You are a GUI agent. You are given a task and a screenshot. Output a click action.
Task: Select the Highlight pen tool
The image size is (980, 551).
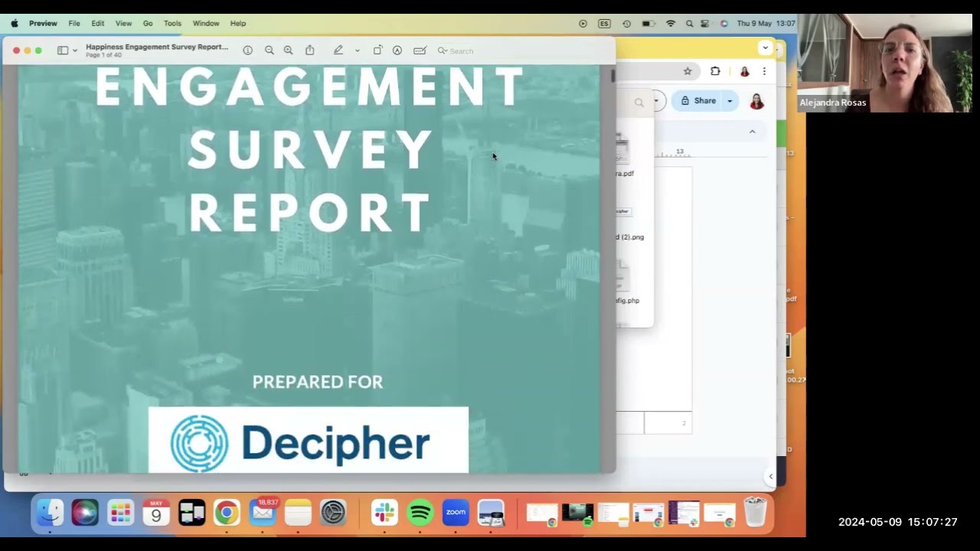[338, 51]
